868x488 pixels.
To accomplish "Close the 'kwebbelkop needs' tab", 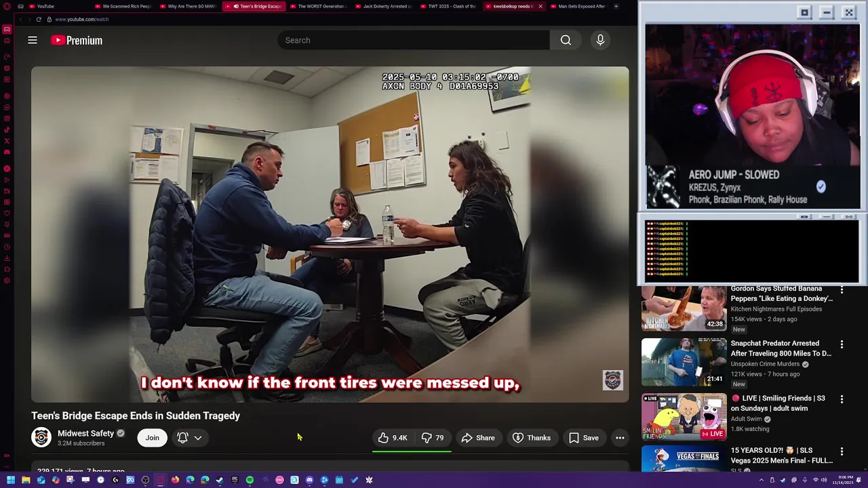I will (540, 6).
